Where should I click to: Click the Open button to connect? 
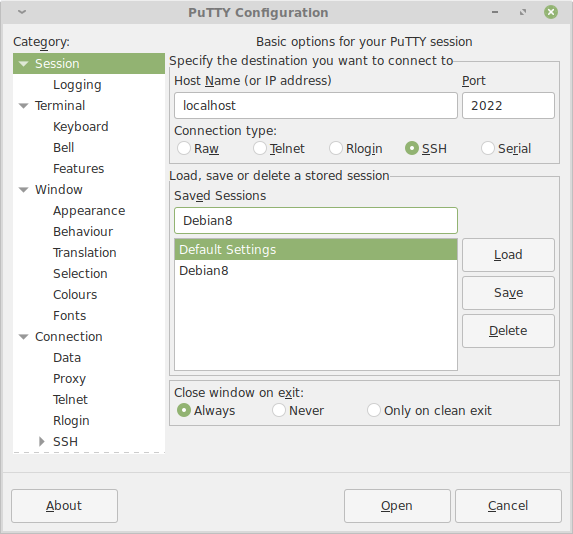coord(397,506)
